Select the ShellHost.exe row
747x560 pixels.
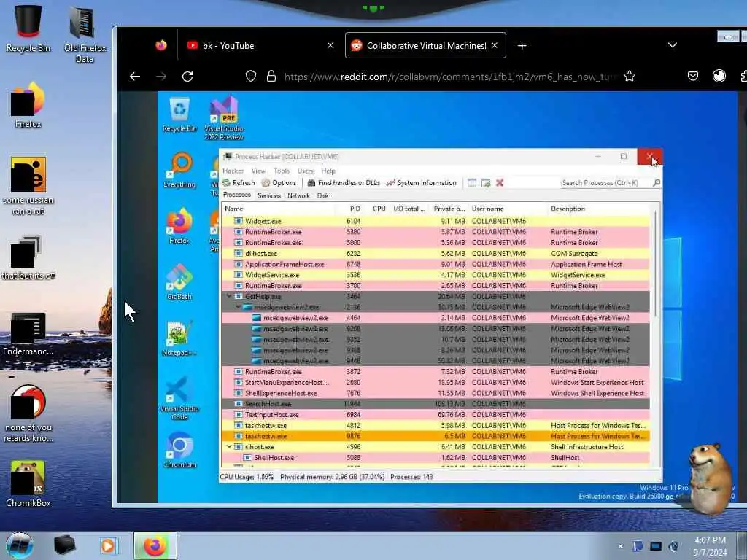(436, 458)
